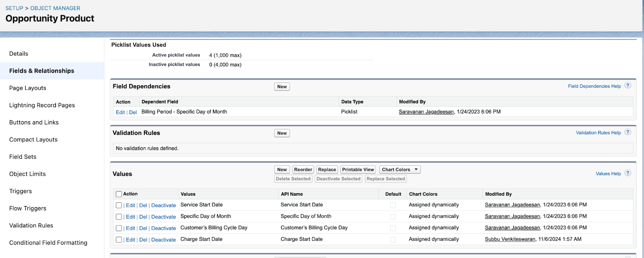Open Subbu Venkiteswaran user link
644x258 pixels.
pyautogui.click(x=510, y=239)
